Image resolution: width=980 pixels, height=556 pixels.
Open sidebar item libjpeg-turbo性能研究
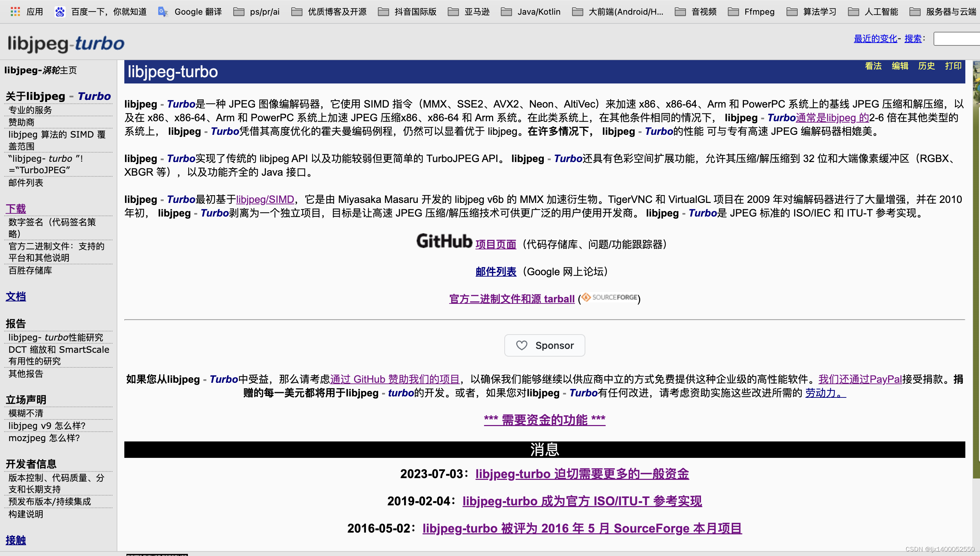(56, 337)
